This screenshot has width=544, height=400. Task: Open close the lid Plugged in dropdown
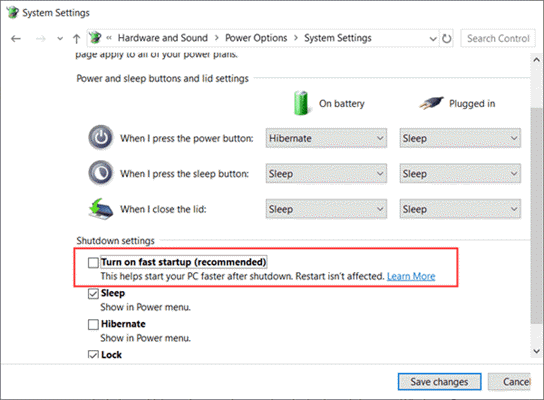point(460,209)
